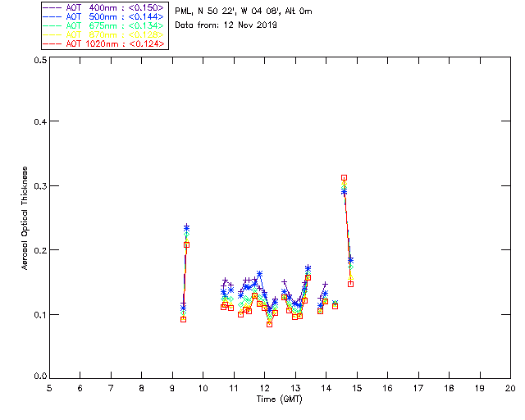The width and height of the screenshot is (525, 420).
Task: Click the lowest red square marker near time 12
Action: (270, 324)
